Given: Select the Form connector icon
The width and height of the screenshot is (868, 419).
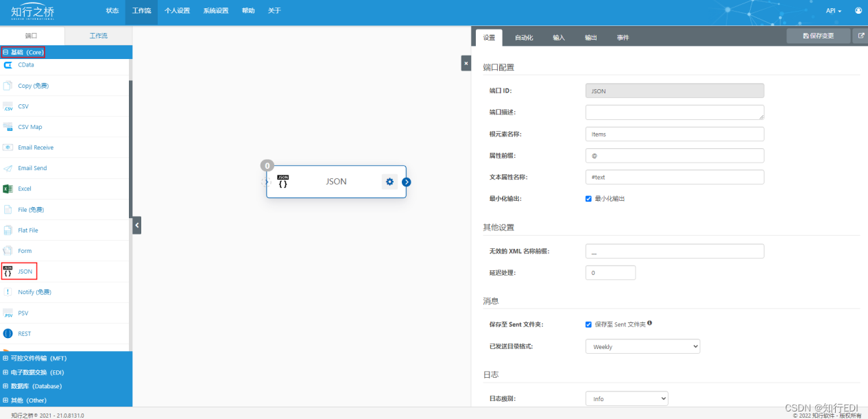Looking at the screenshot, I should (8, 251).
